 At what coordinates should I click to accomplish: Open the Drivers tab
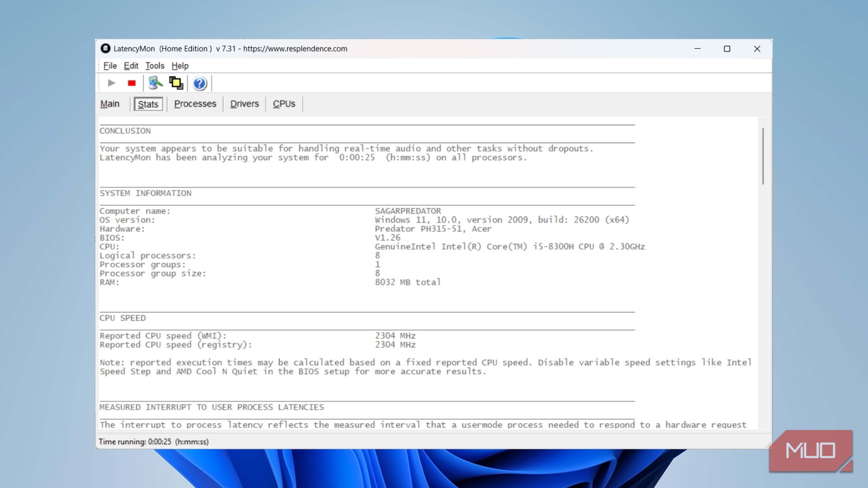(x=245, y=104)
